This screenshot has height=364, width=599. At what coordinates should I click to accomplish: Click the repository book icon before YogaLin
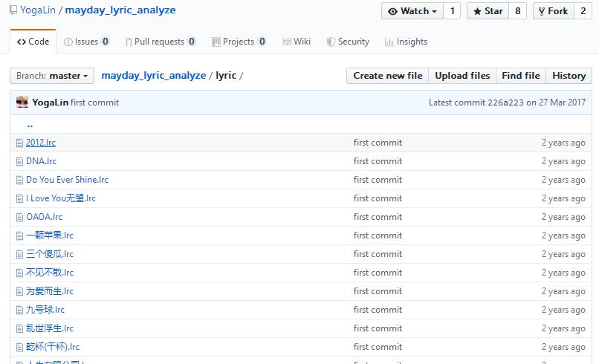[x=13, y=11]
